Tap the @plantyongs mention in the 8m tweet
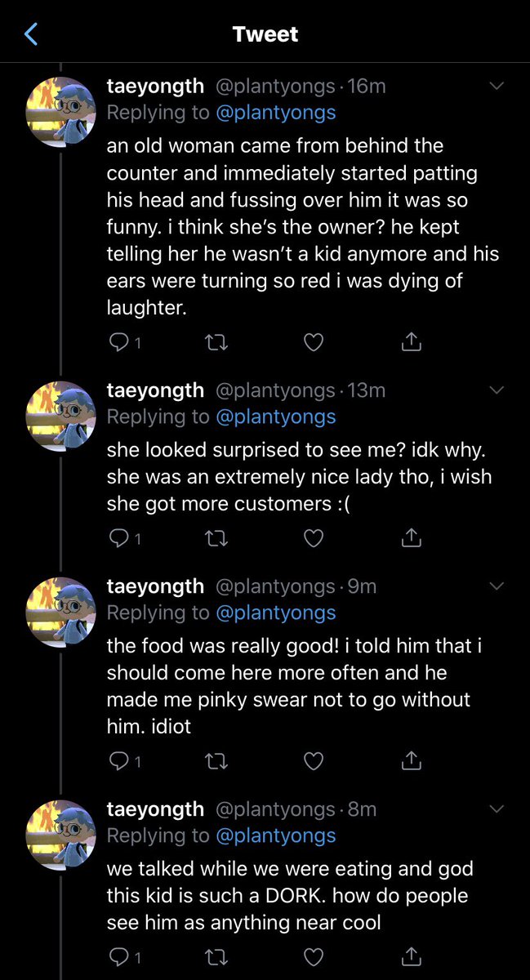Viewport: 530px width, 980px height. [x=276, y=835]
